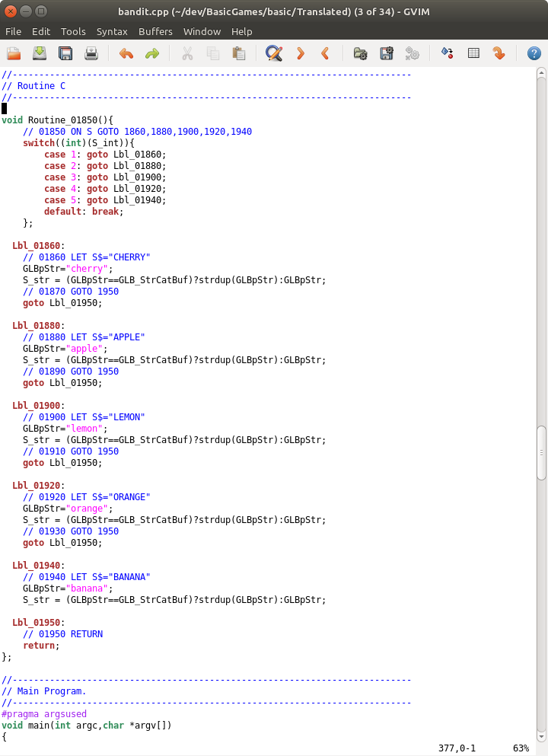Click the cursor position "377,0-1" in status

[x=457, y=748]
